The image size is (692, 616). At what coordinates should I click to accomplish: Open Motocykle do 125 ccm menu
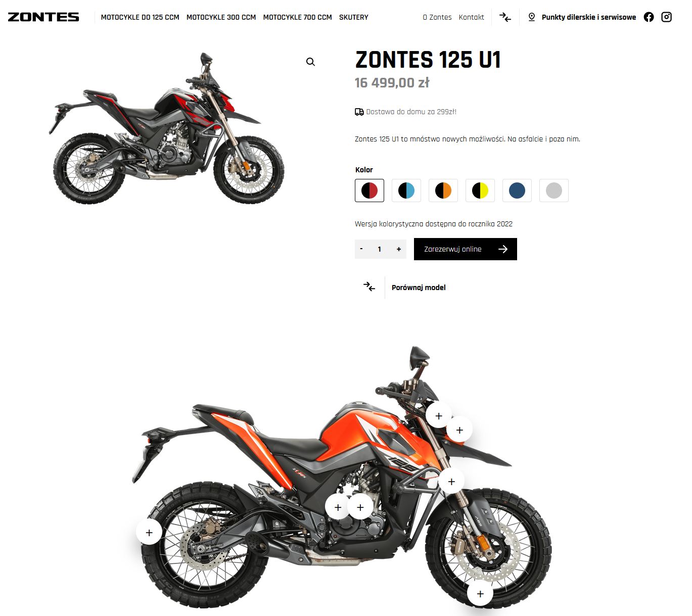[x=140, y=17]
